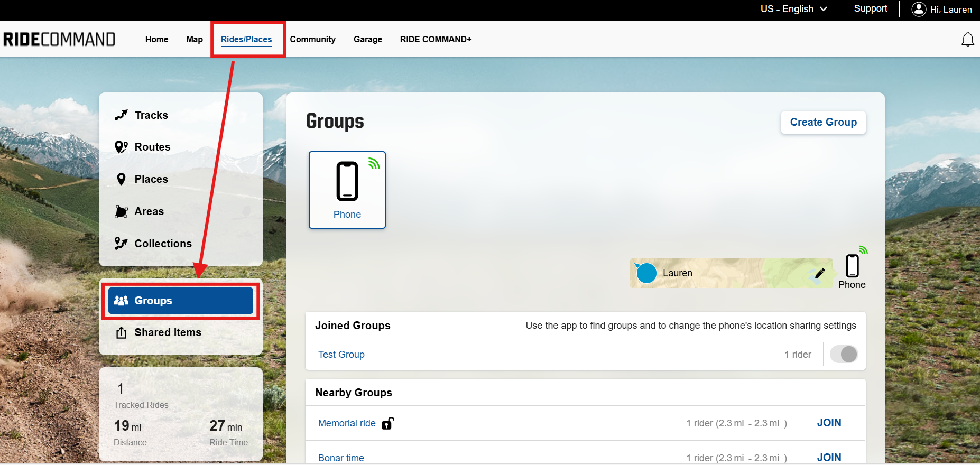Click the green signal icon on the Phone card
The width and height of the screenshot is (980, 465).
coord(374,163)
